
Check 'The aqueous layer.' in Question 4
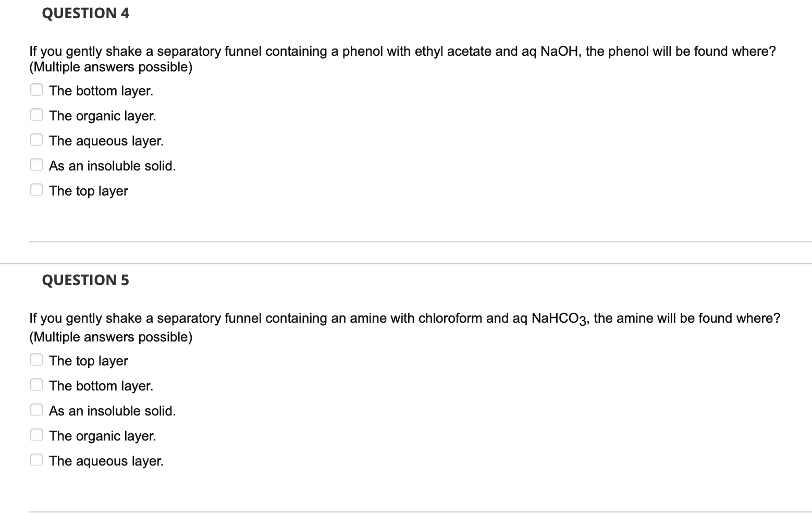(36, 140)
